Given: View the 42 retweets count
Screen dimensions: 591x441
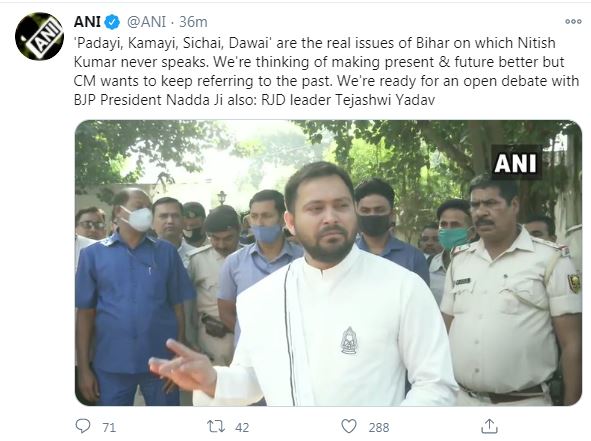Looking at the screenshot, I should 242,427.
